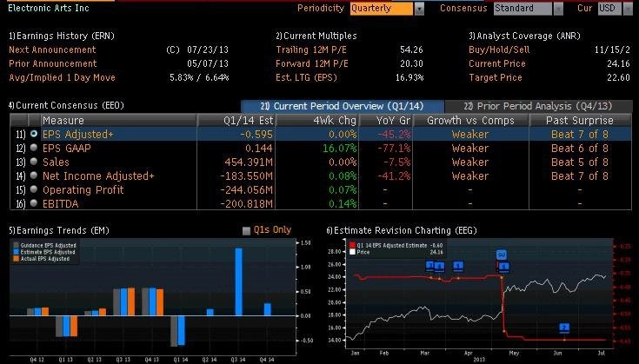Open Estimate Revision Charting (EEG) section
The height and width of the screenshot is (364, 639).
[402, 230]
